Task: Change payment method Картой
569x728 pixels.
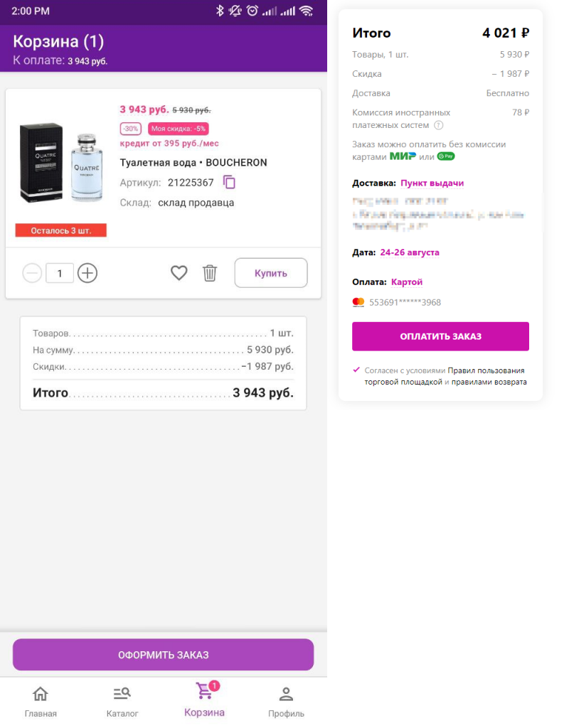Action: pyautogui.click(x=407, y=282)
